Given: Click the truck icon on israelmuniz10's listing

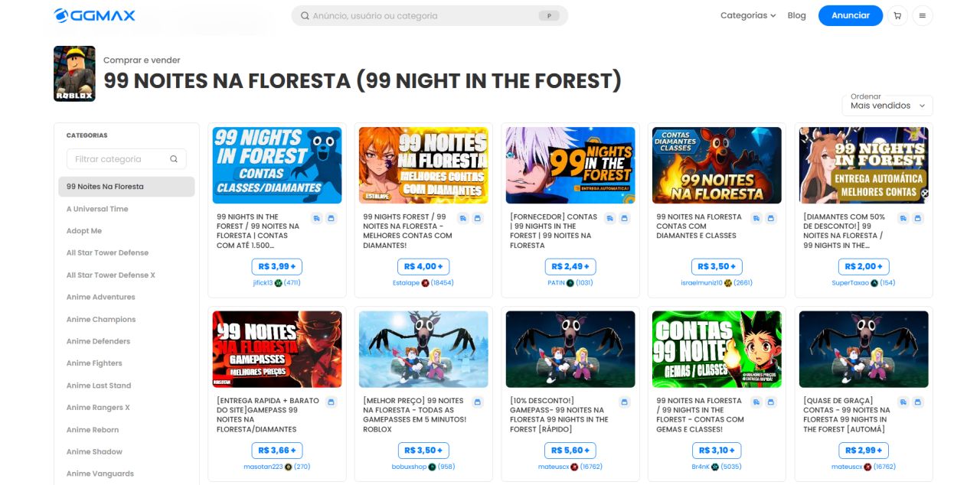Looking at the screenshot, I should [x=756, y=218].
